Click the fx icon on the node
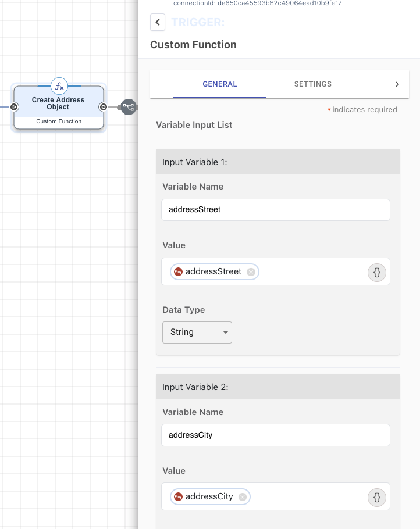420x529 pixels. click(59, 86)
